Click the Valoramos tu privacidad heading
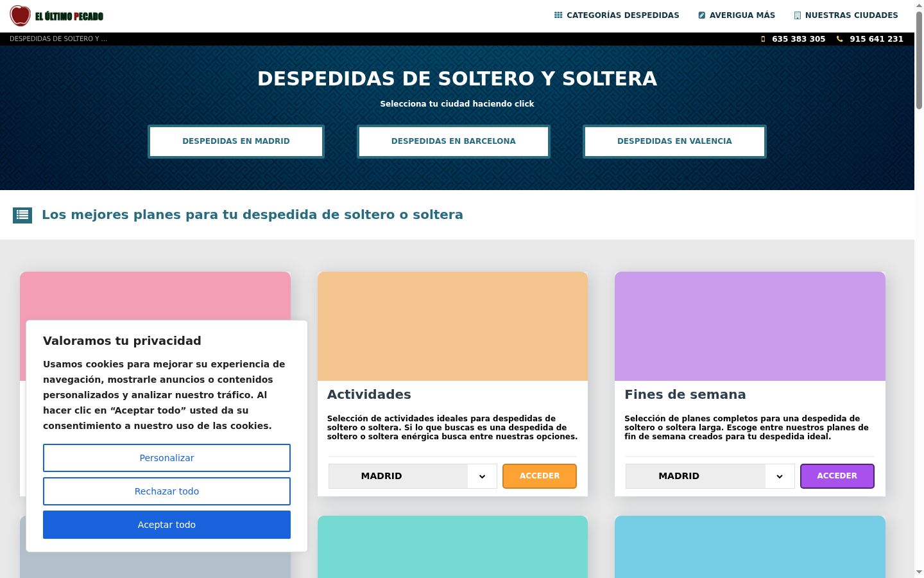 point(122,341)
